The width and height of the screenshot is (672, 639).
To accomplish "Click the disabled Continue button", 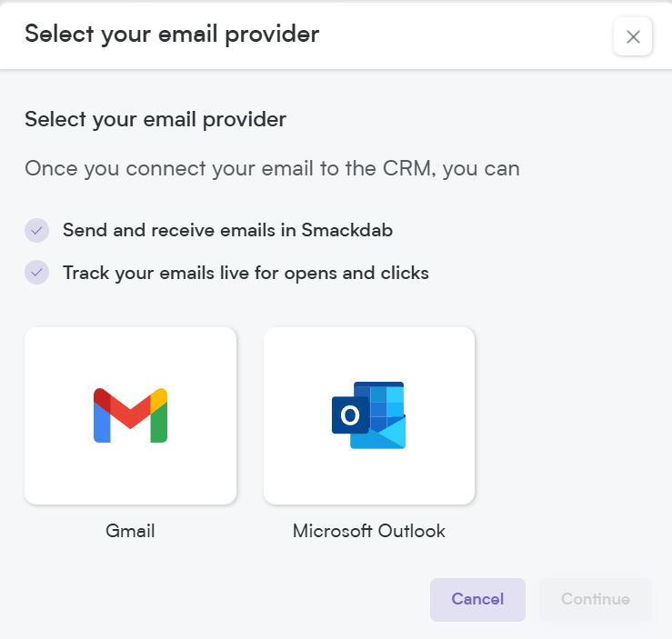I will point(596,600).
